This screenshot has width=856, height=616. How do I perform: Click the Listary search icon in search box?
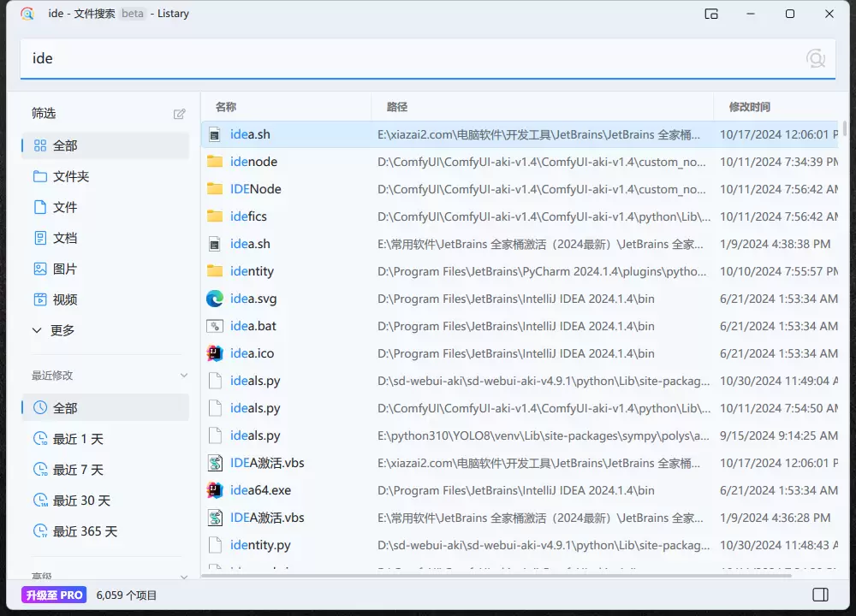pyautogui.click(x=816, y=58)
